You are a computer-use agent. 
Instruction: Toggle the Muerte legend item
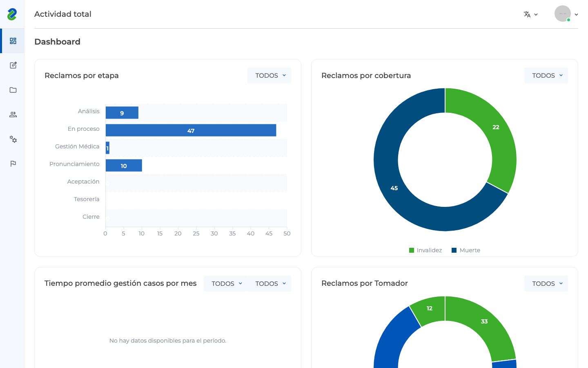click(x=466, y=250)
